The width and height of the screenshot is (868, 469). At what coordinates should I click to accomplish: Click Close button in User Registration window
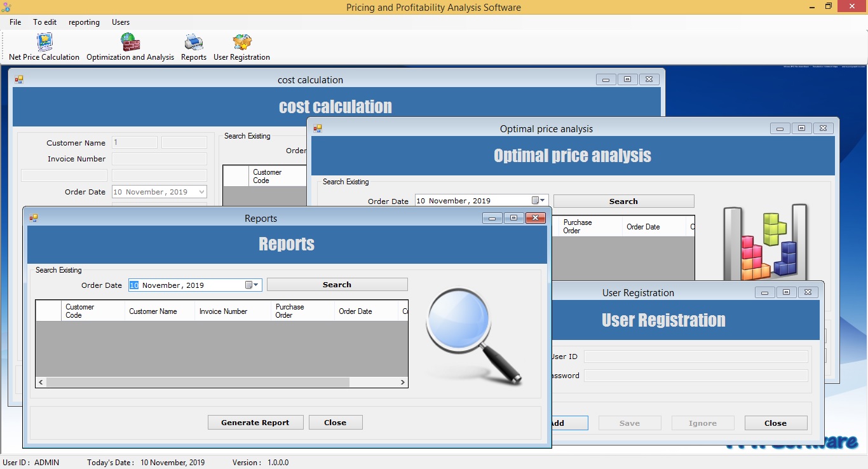[x=775, y=423]
